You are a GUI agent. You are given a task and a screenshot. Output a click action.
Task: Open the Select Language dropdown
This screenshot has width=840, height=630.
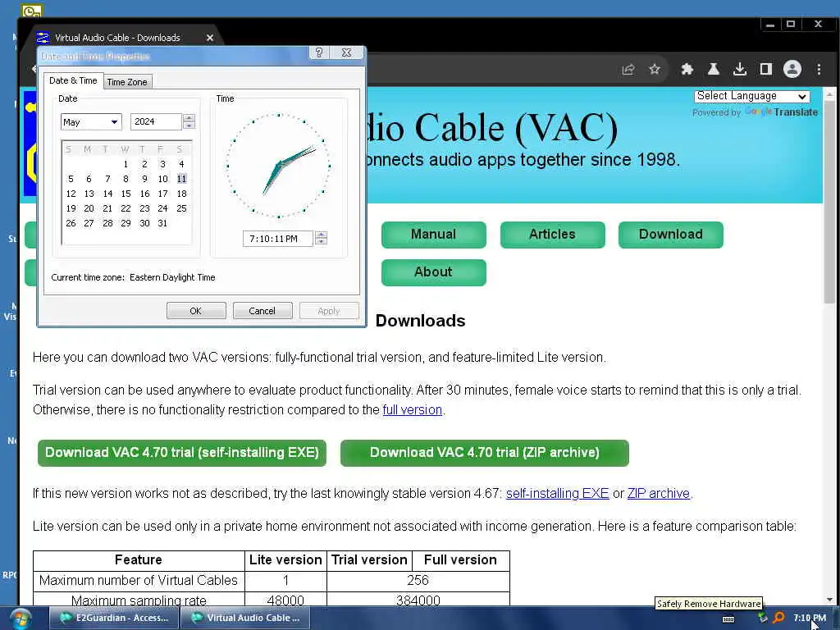[x=751, y=96]
